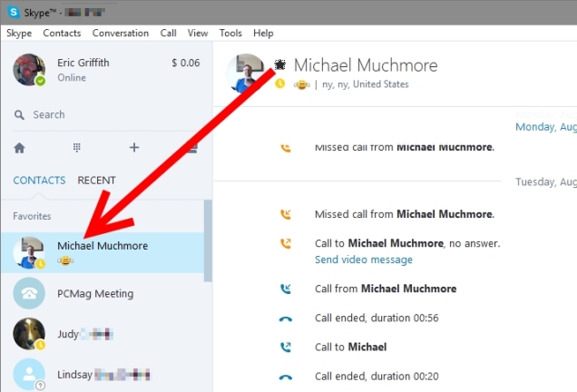Click the green online status badge

point(40,81)
